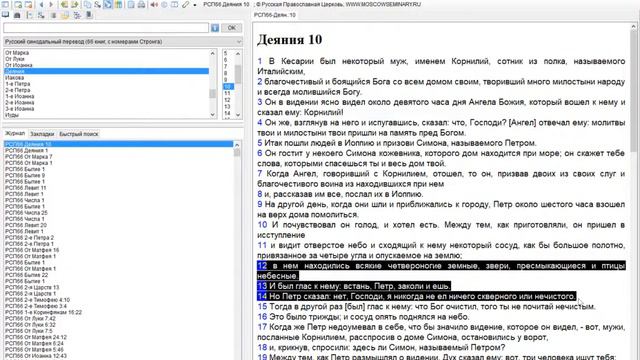640x360 pixels.
Task: Click the red speaker sound icon
Action: click(x=154, y=4)
